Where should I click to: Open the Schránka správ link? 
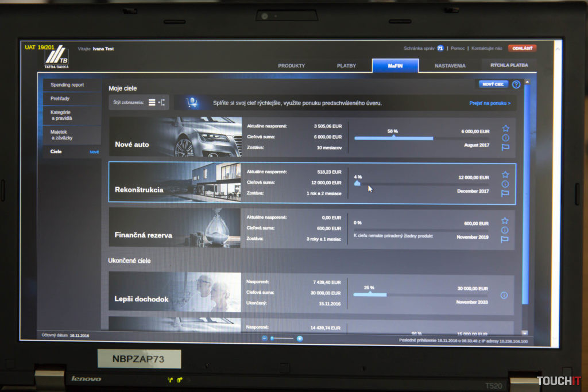pos(419,48)
